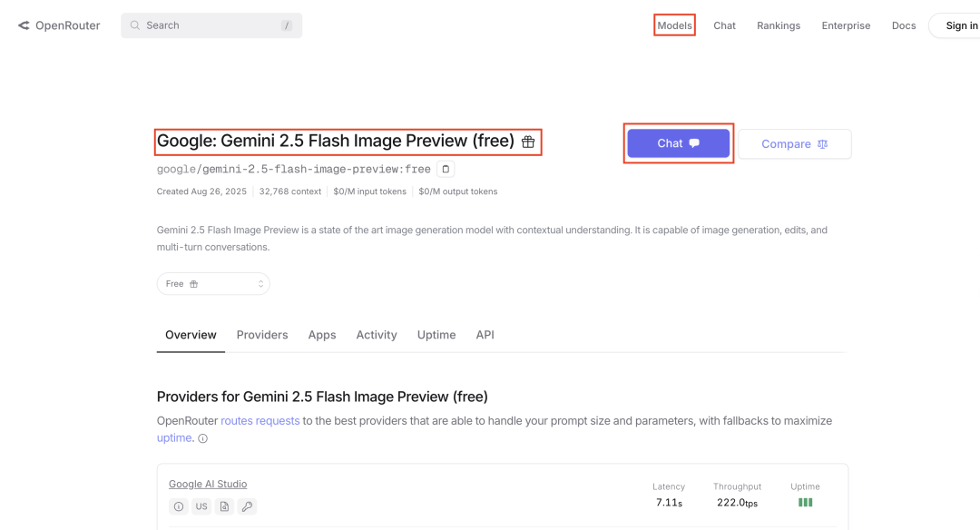Viewport: 980px width, 530px height.
Task: Open the Free variant dropdown
Action: pos(213,284)
